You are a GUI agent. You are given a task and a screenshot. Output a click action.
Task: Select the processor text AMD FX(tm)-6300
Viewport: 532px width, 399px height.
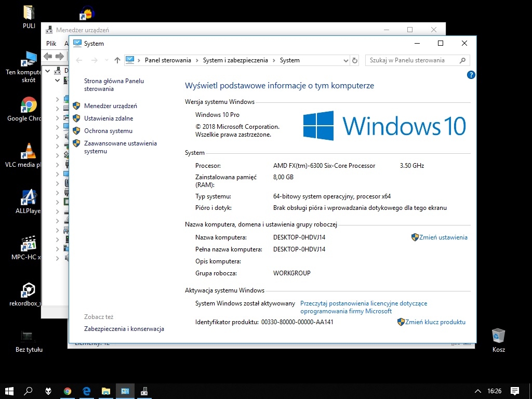pos(324,166)
